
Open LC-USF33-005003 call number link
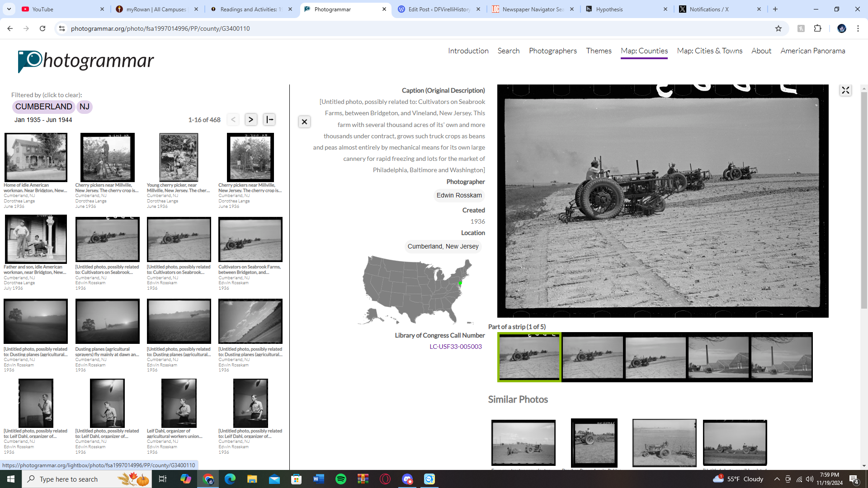click(x=456, y=347)
